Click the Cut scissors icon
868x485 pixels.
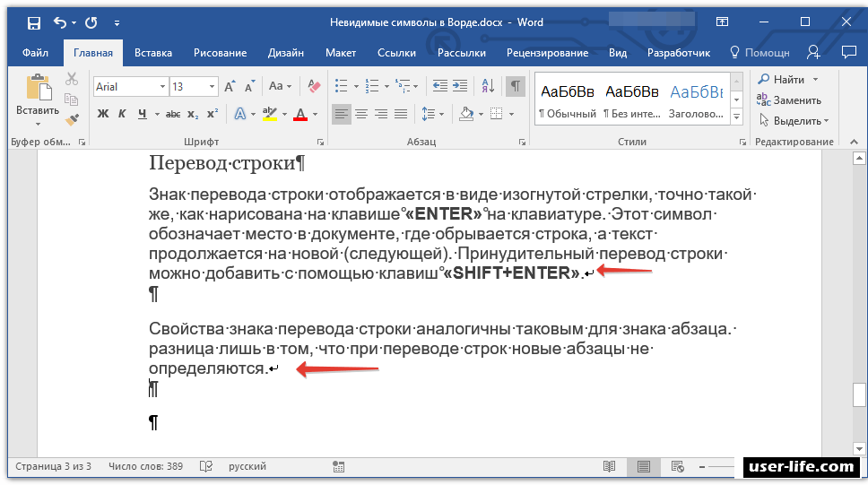(x=73, y=80)
